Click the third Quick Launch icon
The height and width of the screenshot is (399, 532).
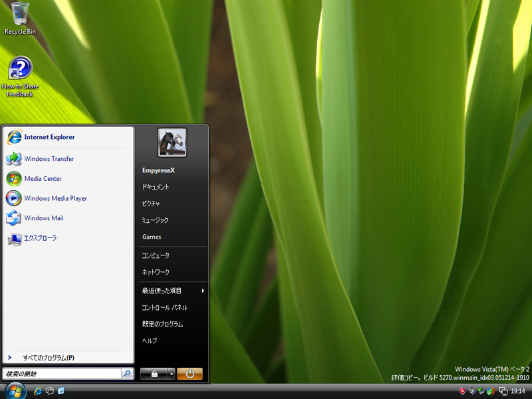tap(61, 391)
